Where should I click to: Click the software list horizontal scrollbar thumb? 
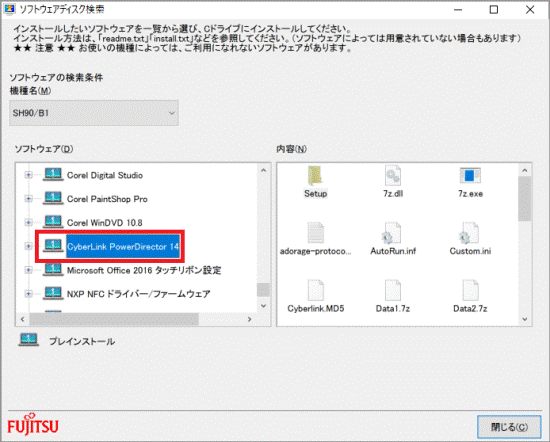[x=114, y=319]
